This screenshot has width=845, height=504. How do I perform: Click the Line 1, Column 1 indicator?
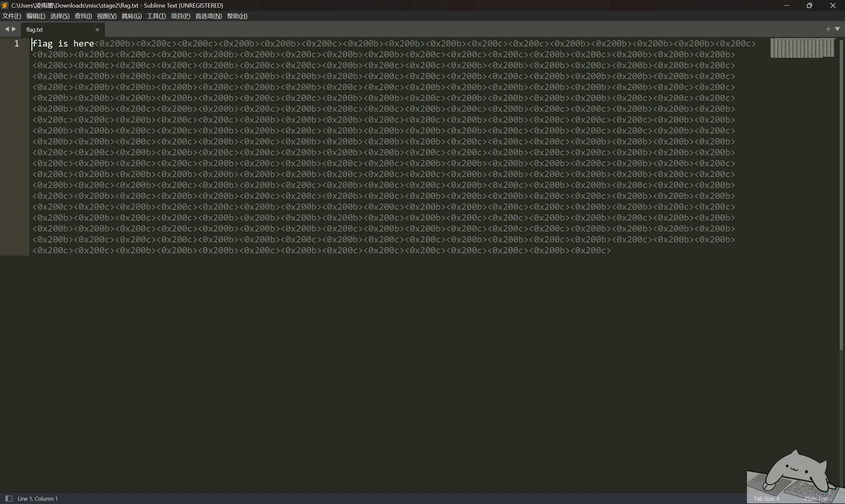pos(38,499)
